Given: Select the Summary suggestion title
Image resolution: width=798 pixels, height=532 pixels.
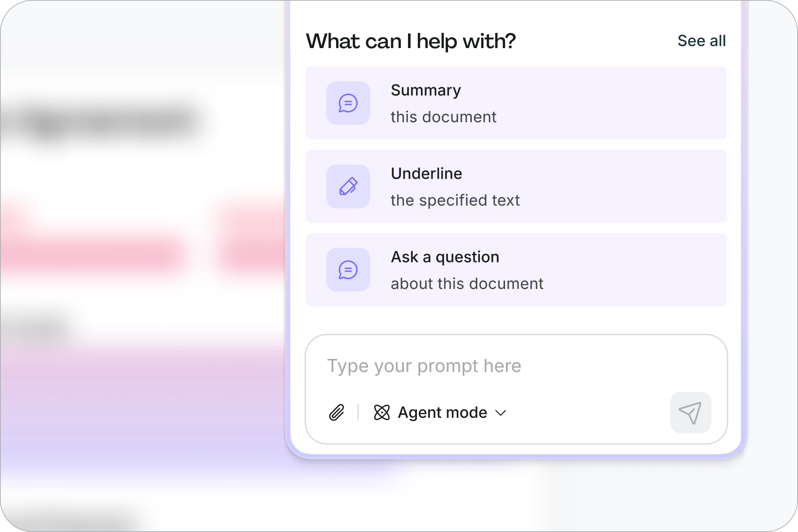Looking at the screenshot, I should 426,90.
